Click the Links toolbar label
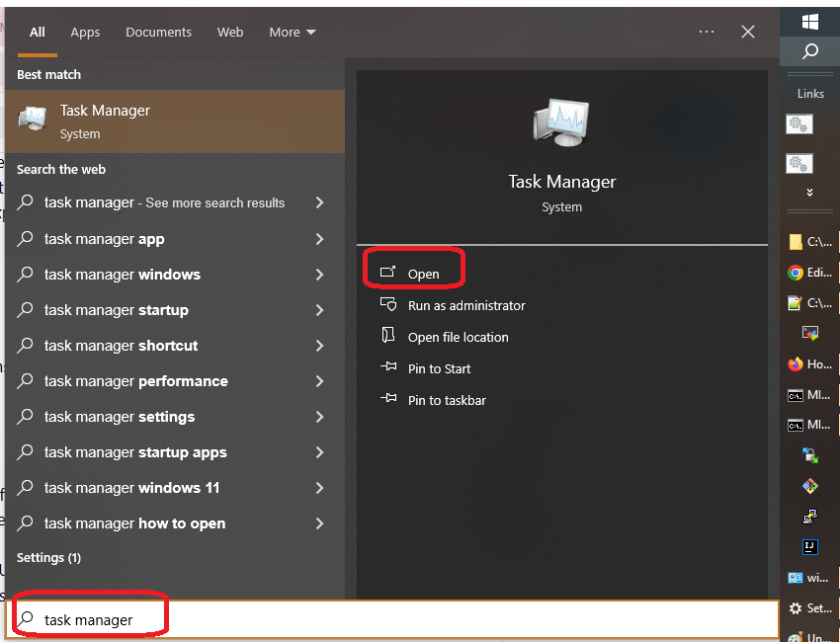The height and width of the screenshot is (642, 840). click(x=810, y=94)
